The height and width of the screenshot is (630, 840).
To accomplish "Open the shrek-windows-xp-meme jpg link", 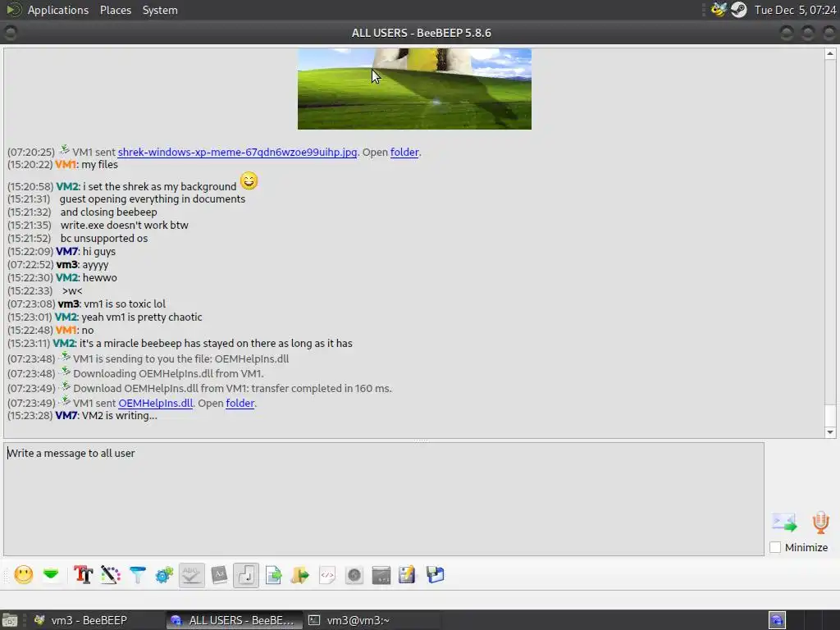I will pos(237,152).
